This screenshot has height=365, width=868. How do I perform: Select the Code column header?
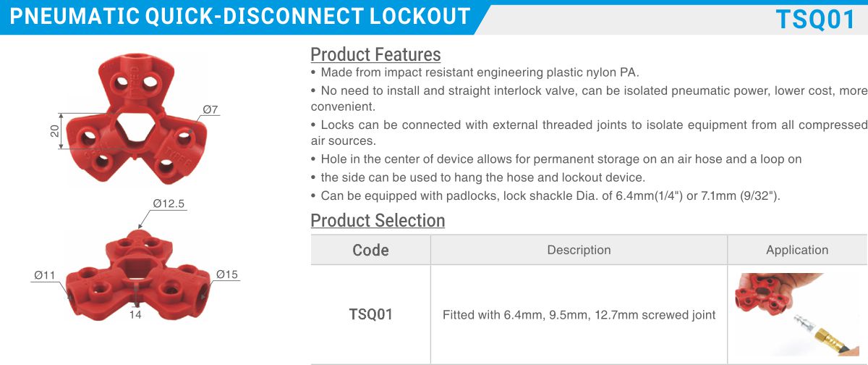click(x=371, y=250)
